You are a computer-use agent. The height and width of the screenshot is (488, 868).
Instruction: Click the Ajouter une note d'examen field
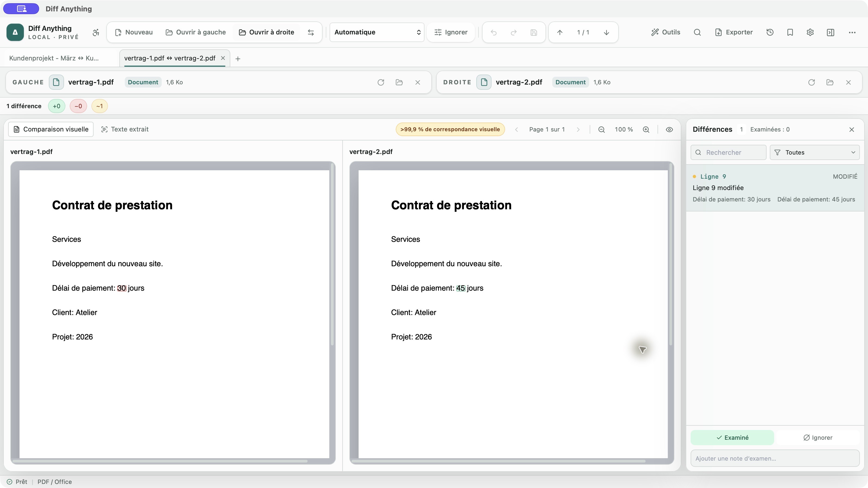click(x=775, y=458)
